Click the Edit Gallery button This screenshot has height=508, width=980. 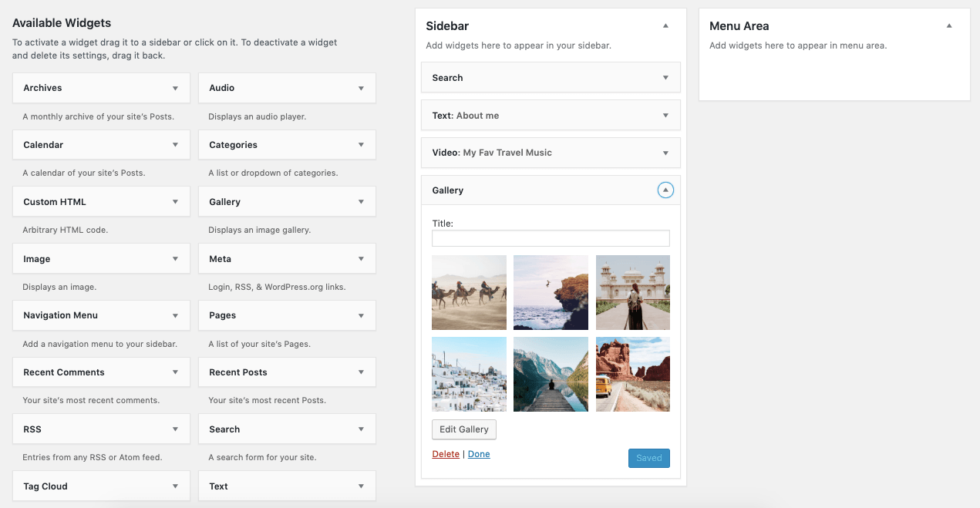463,429
